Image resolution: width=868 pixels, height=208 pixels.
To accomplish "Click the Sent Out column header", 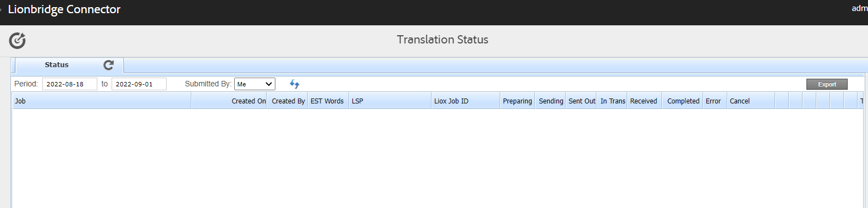I will tap(582, 101).
